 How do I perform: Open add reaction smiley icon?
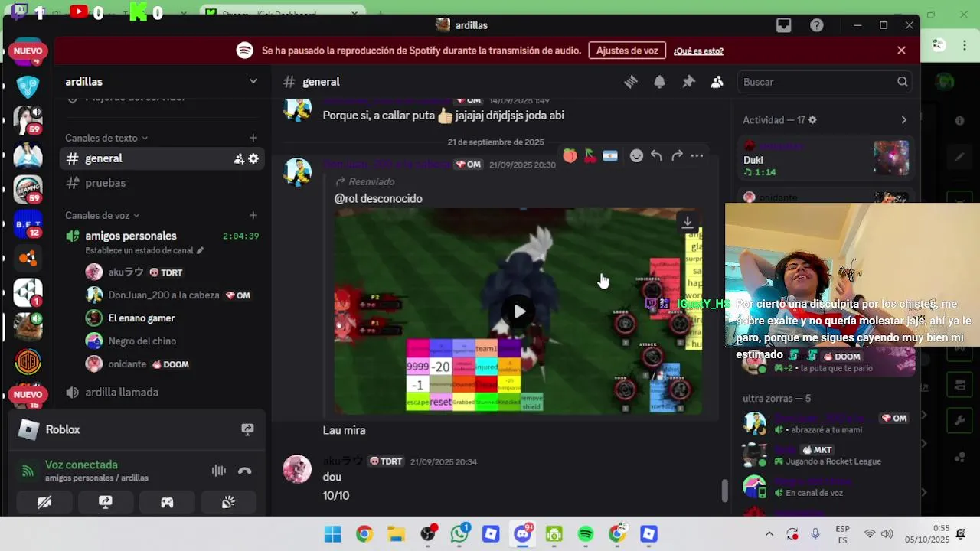[636, 155]
